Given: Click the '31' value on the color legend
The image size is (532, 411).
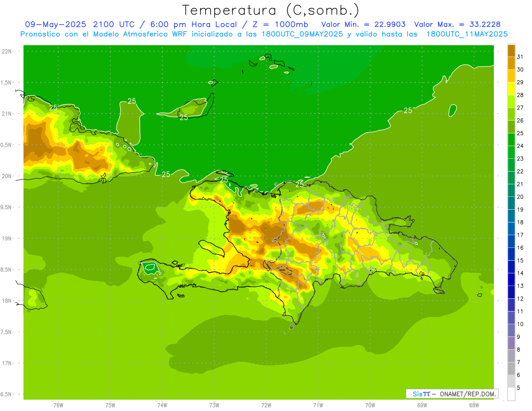Looking at the screenshot, I should click(x=520, y=57).
